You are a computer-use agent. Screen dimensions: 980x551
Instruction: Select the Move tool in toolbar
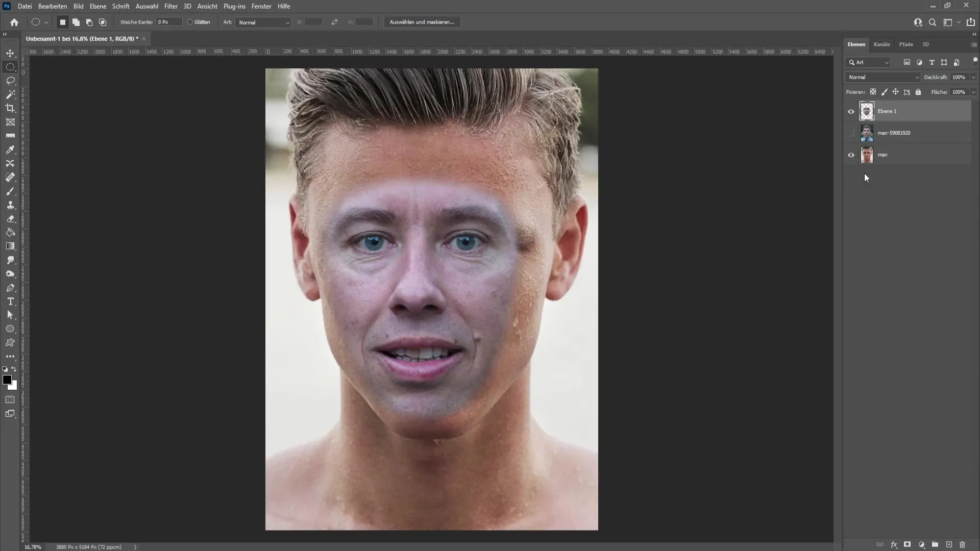10,53
